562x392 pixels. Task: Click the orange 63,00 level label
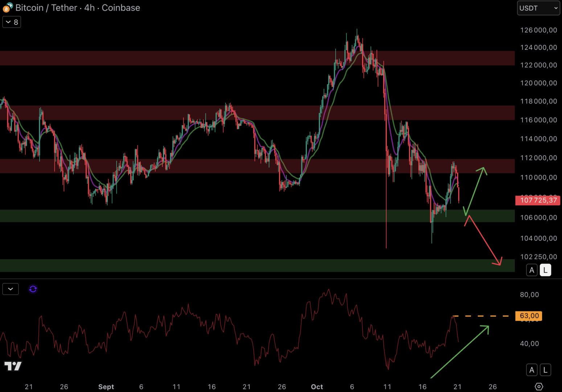(x=529, y=316)
